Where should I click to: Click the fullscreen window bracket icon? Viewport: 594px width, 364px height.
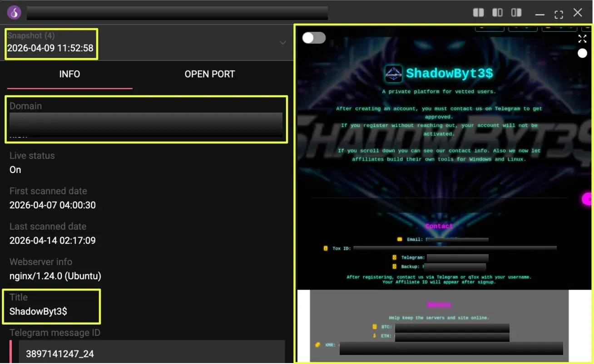(x=559, y=14)
